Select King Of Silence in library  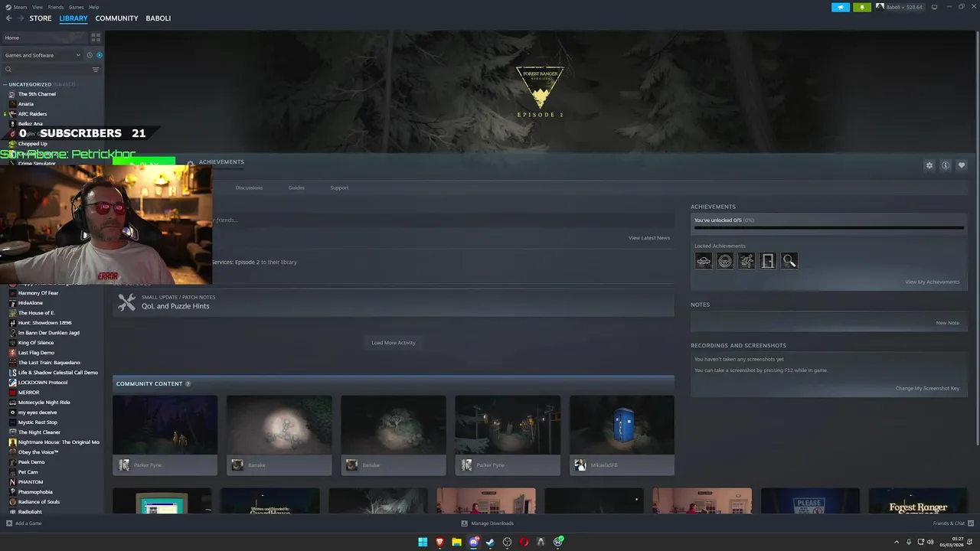coord(36,343)
